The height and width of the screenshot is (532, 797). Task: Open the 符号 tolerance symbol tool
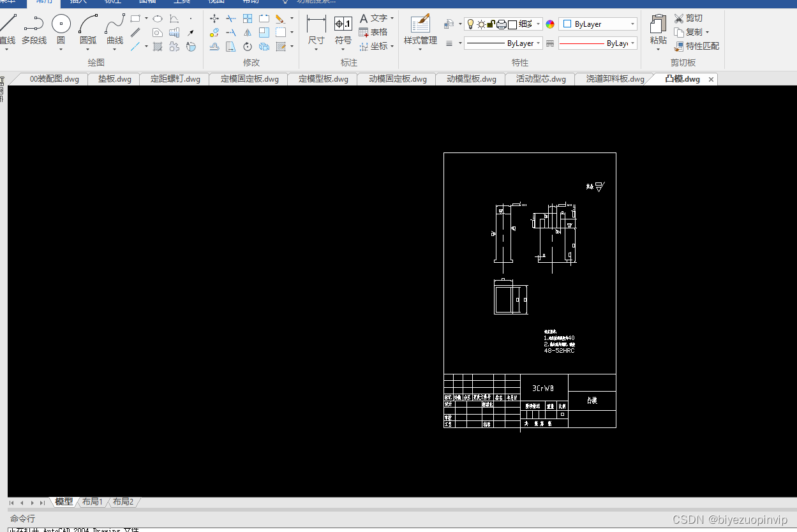click(343, 30)
